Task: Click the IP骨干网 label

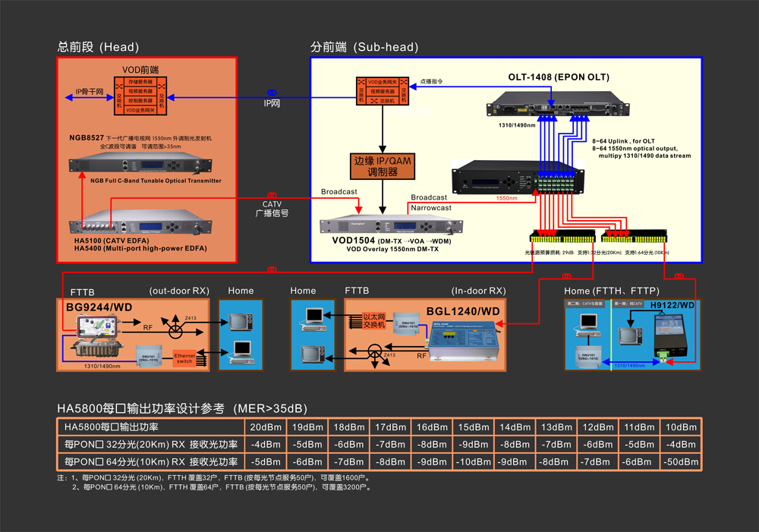Action: coord(89,92)
